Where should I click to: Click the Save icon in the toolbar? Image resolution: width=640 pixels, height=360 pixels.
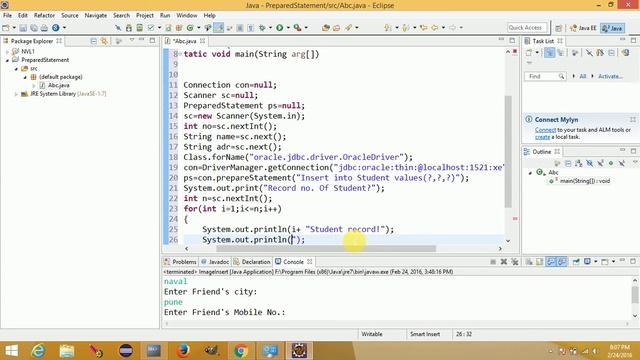[x=23, y=28]
